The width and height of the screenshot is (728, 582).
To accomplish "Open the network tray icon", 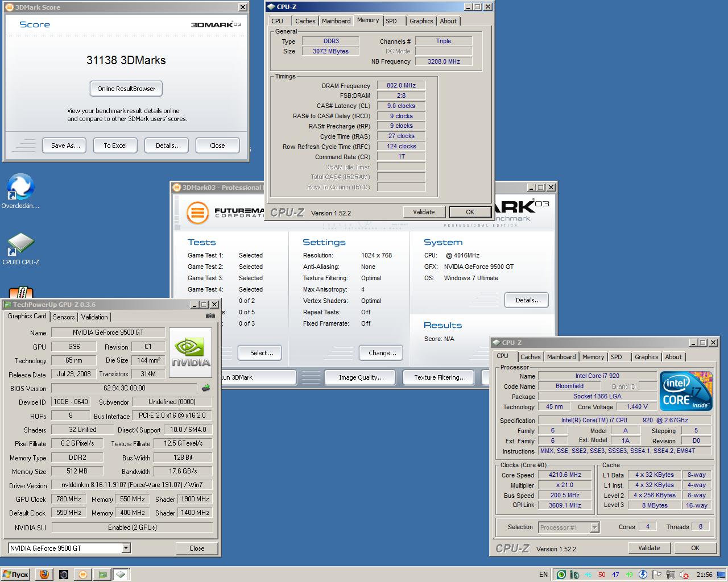I will (x=669, y=575).
